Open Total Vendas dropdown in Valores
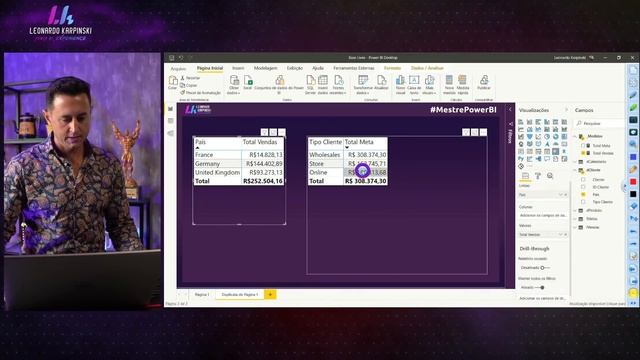The height and width of the screenshot is (360, 640). (x=561, y=235)
